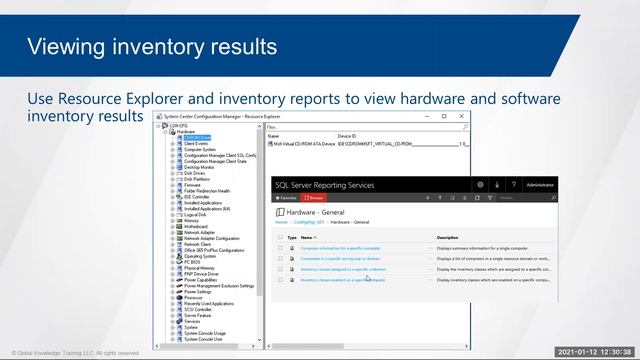
Task: Click the magnifier in Resource Explorer filter box
Action: [465, 127]
